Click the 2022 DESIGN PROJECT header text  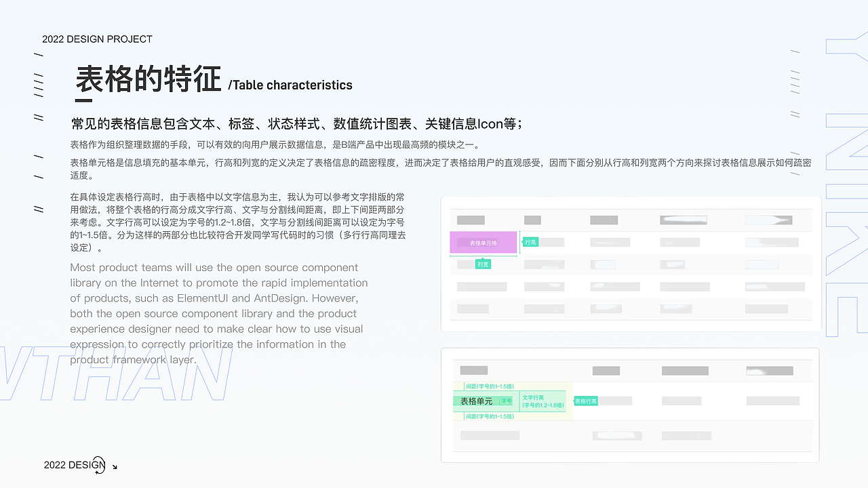tap(97, 39)
